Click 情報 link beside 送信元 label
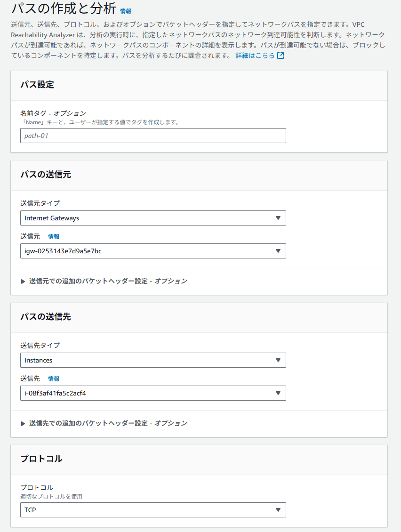401x532 pixels. click(x=54, y=237)
